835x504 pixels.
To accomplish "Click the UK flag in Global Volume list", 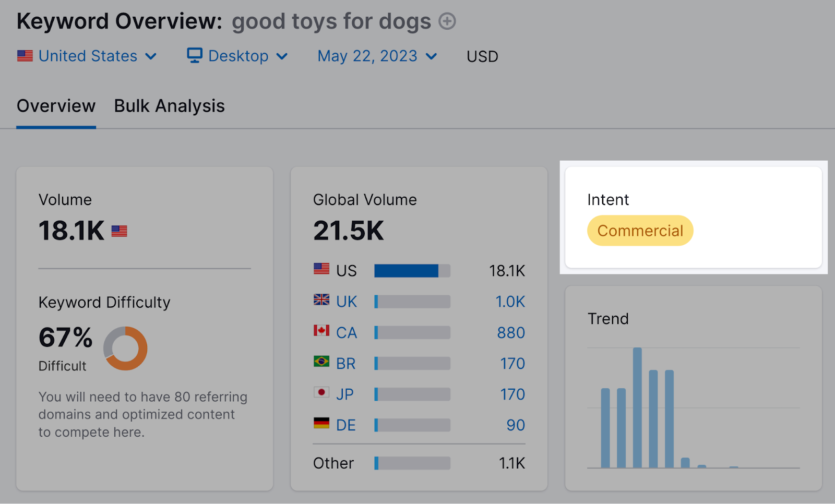I will coord(321,301).
